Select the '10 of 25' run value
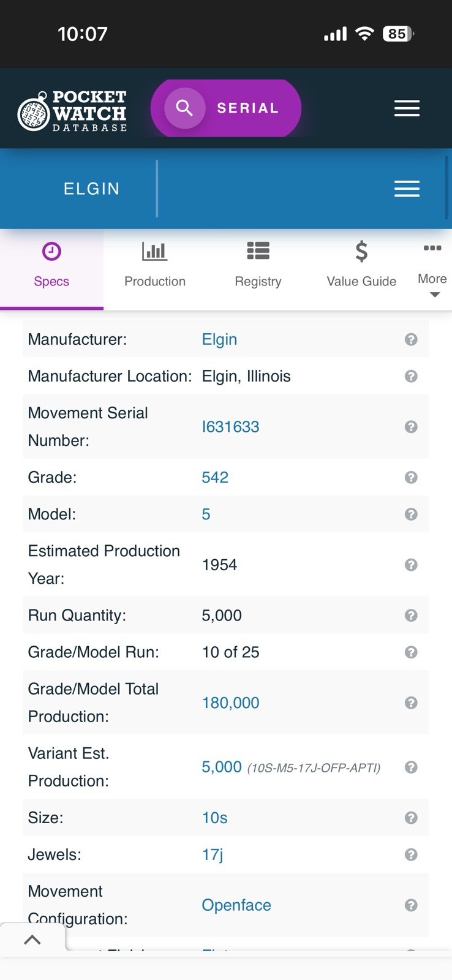The width and height of the screenshot is (452, 980). [230, 652]
